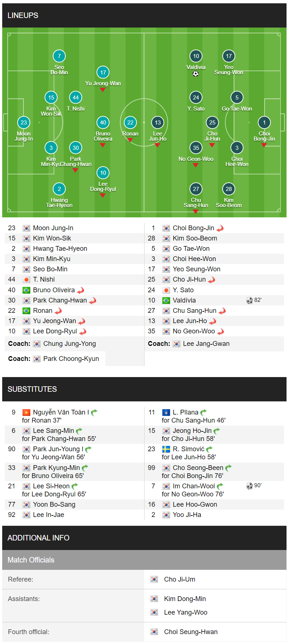288x644 pixels.
Task: Click Ronan's number 22 marker on pitch
Action: (x=130, y=123)
